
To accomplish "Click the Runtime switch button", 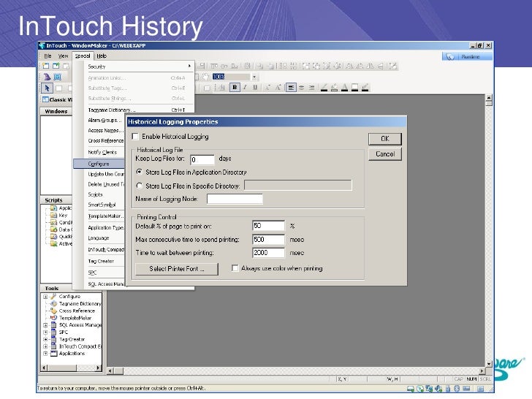I will [467, 57].
